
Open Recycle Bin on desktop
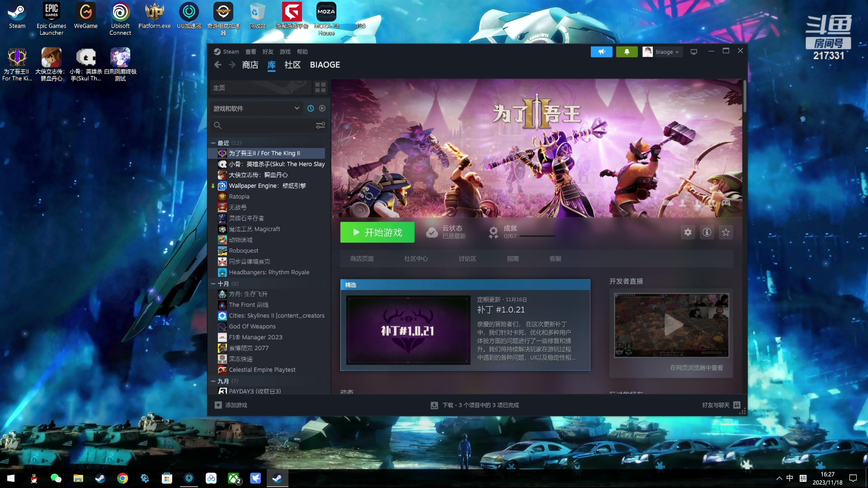(x=258, y=16)
